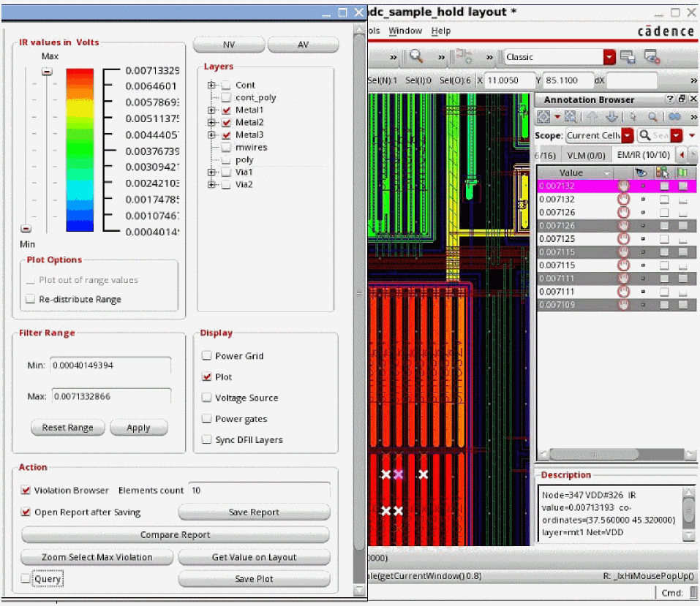The width and height of the screenshot is (700, 606).
Task: Open the Scope Current Cellview dropdown
Action: click(627, 135)
